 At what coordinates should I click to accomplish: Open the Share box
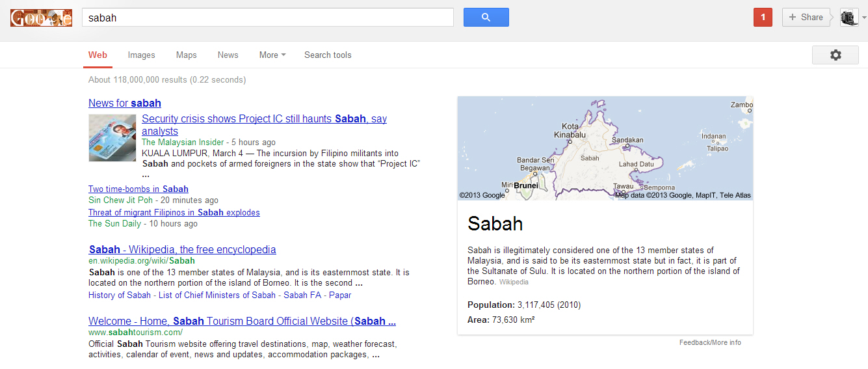click(806, 18)
